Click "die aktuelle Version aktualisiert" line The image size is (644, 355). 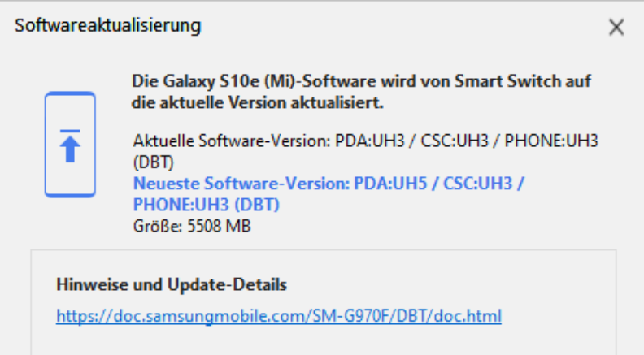tap(258, 102)
